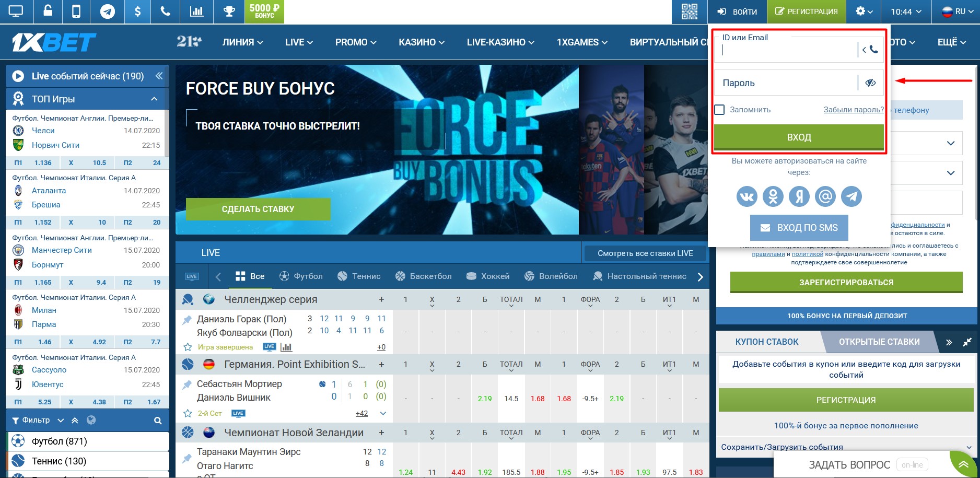Log in via VK icon
This screenshot has width=980, height=478.
747,196
